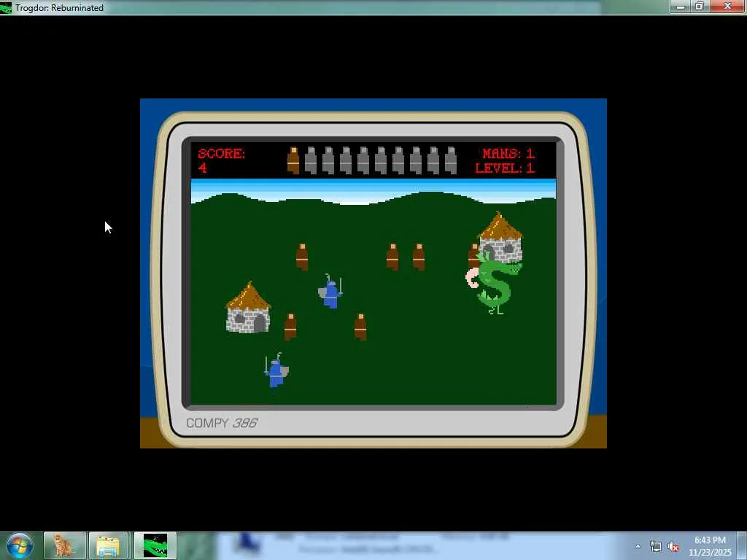
Task: Click the brown filled peasant in the meter
Action: [293, 160]
